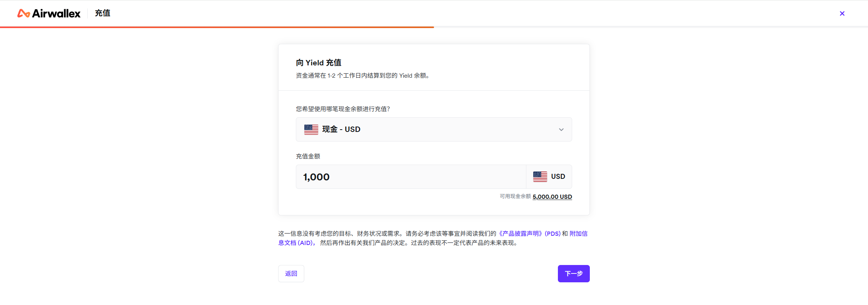Screen dimensions: 868x305
Task: Click the orange filled progress bar
Action: click(217, 27)
